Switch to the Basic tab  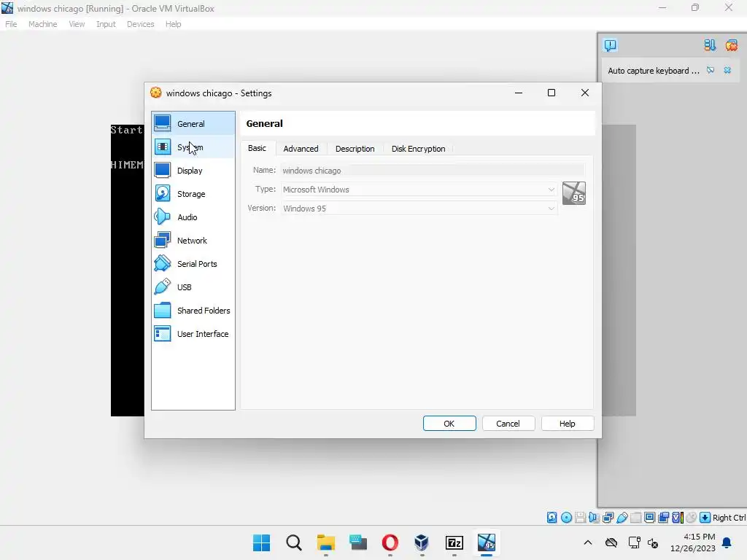point(257,148)
